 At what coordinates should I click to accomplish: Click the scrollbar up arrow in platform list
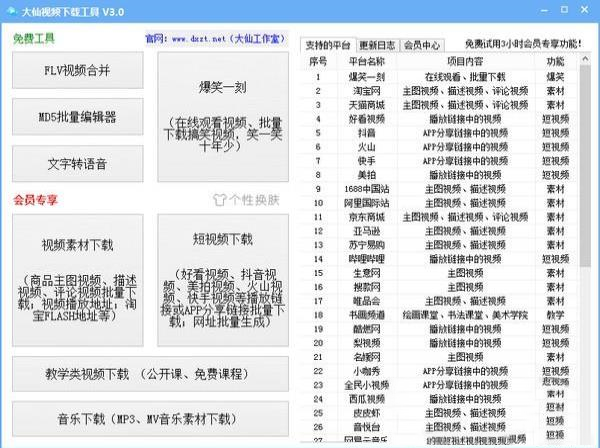pos(585,59)
